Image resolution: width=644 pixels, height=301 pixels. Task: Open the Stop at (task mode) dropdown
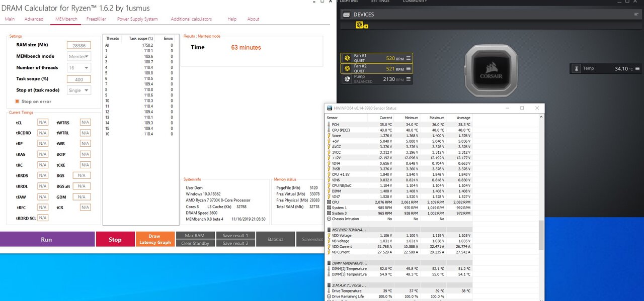[79, 90]
